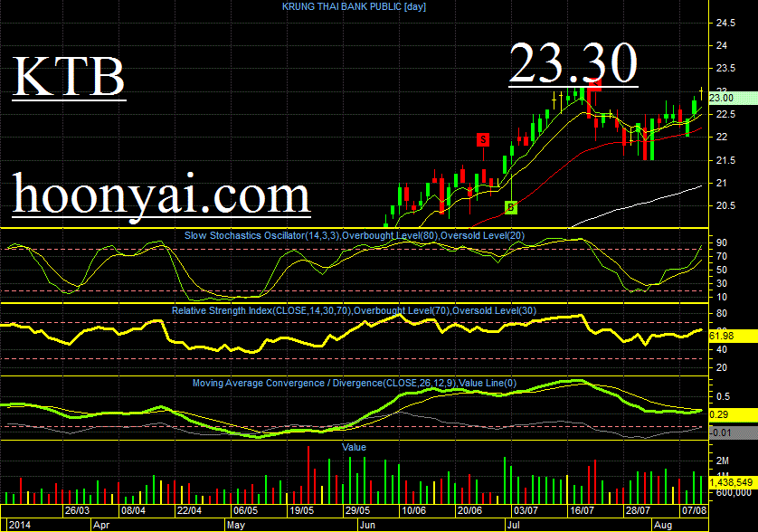The image size is (758, 532).
Task: Select the 1,438,549 volume value tag
Action: pos(733,482)
